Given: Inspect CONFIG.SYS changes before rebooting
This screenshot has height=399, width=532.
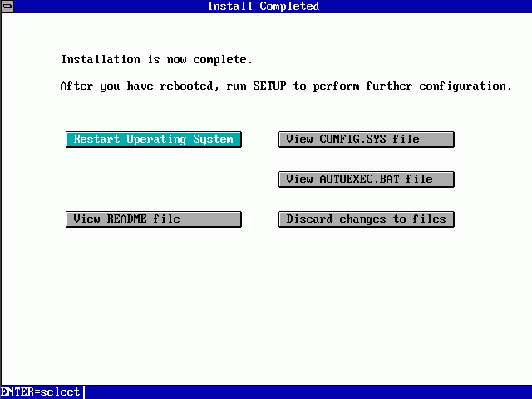Looking at the screenshot, I should (366, 140).
